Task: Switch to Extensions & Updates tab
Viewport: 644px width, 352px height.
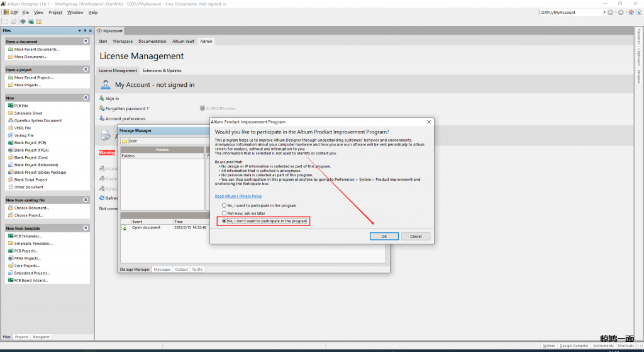Action: pyautogui.click(x=162, y=71)
